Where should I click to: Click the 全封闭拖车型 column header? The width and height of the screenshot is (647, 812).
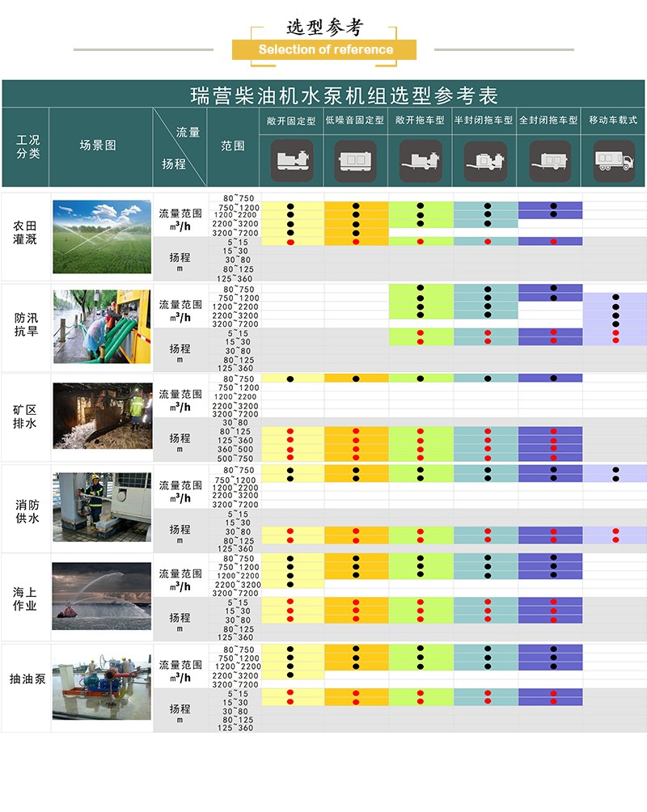(x=548, y=121)
